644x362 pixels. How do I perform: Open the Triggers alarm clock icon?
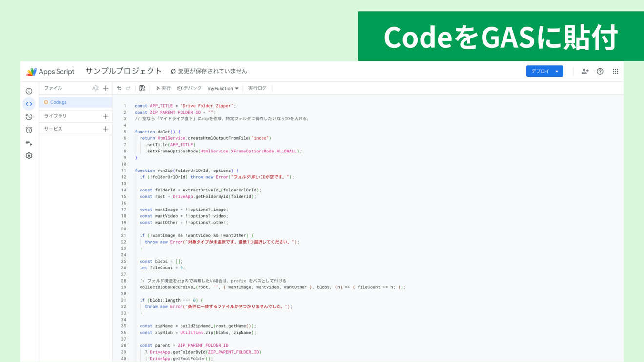coord(29,130)
